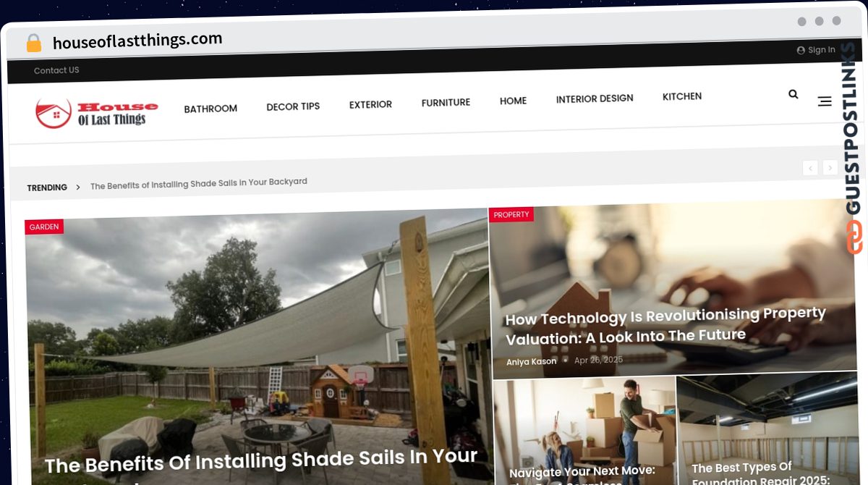The height and width of the screenshot is (485, 868).
Task: Open the Decor Tips menu item
Action: pyautogui.click(x=293, y=106)
